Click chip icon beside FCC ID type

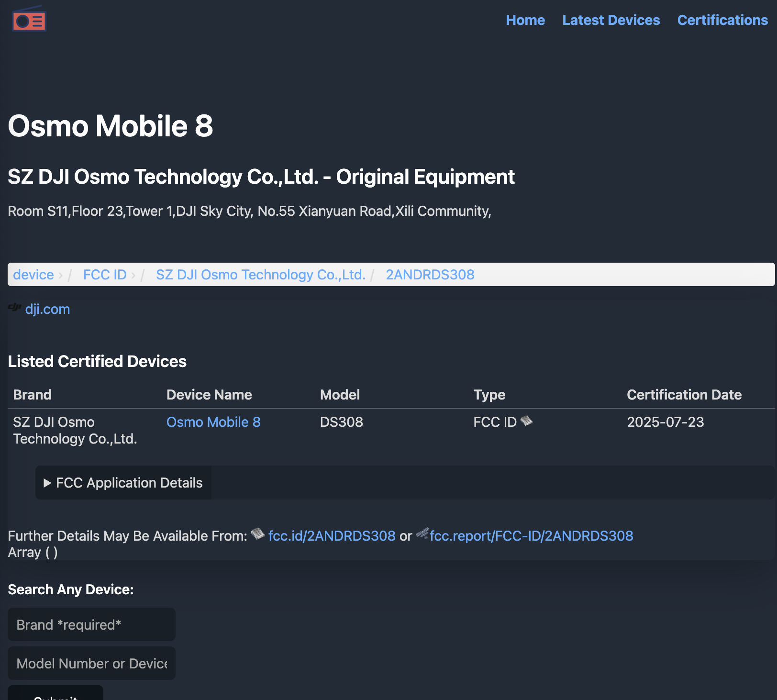pos(526,421)
